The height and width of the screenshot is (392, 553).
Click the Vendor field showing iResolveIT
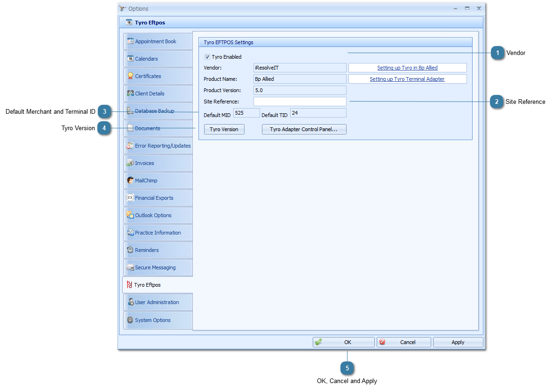tap(300, 68)
